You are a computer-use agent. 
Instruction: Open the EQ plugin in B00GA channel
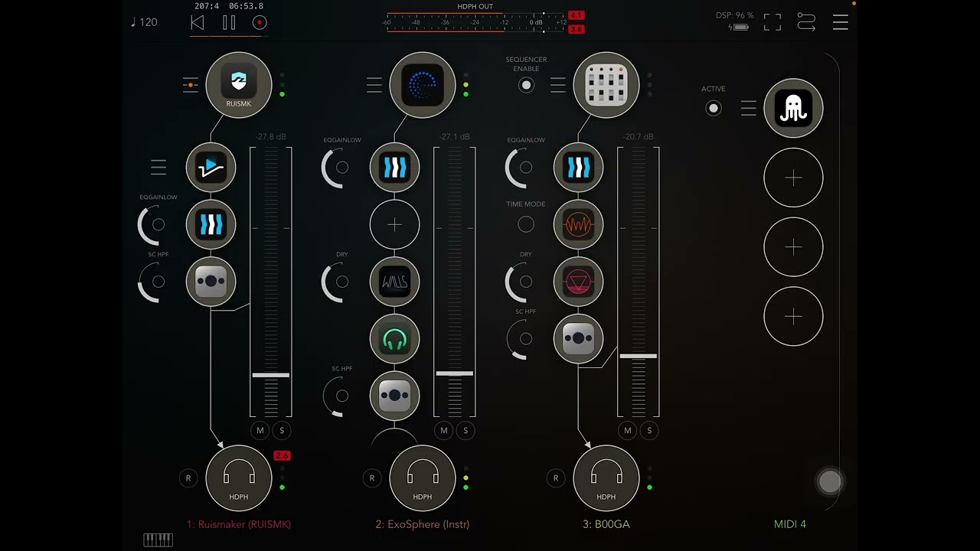579,167
